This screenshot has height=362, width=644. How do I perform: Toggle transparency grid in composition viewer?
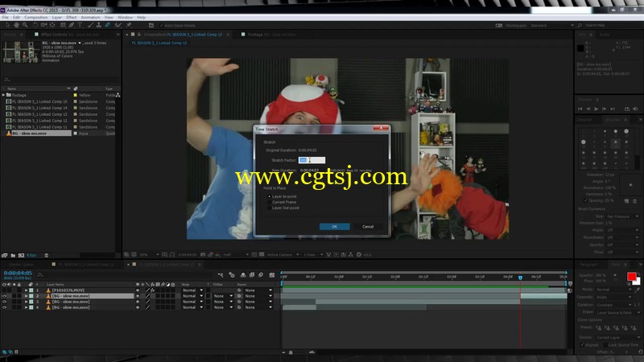262,254
